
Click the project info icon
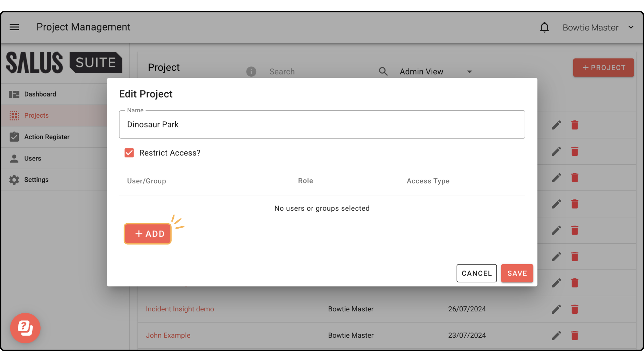tap(251, 71)
